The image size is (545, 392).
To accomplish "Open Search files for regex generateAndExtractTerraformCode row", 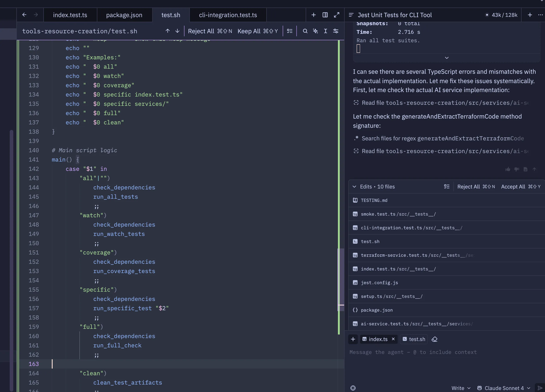I will point(439,138).
